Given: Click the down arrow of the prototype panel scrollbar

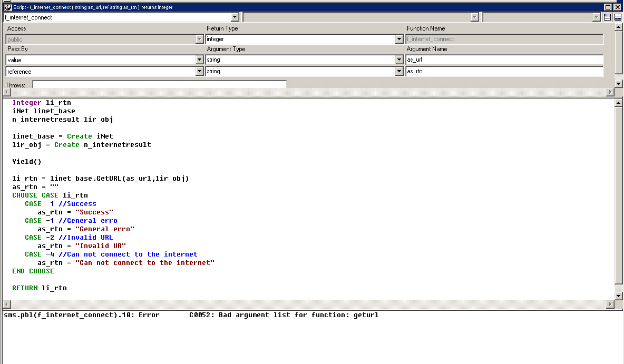Looking at the screenshot, I should pos(618,84).
